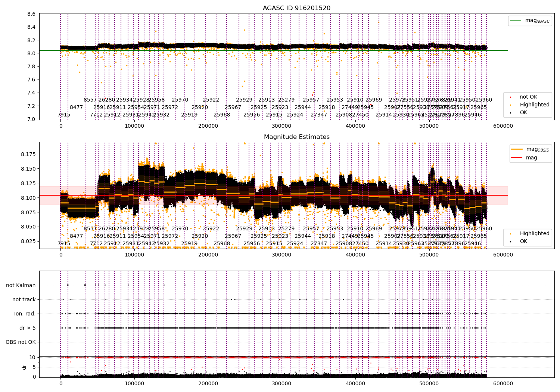Screen dimensions: 560x392
Task: Click the '7.4' y tick label
Action: [x=31, y=93]
